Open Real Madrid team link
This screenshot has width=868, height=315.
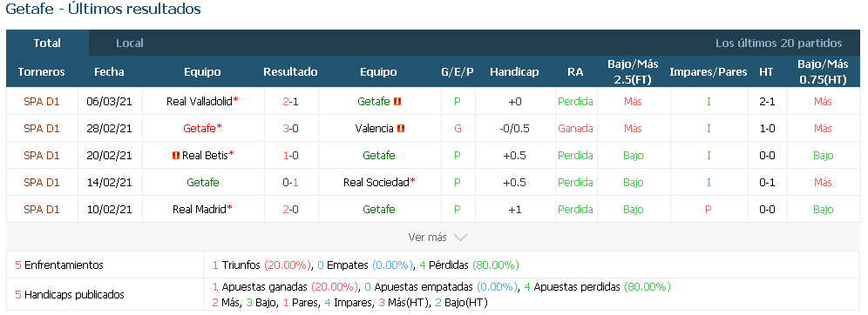[x=200, y=210]
